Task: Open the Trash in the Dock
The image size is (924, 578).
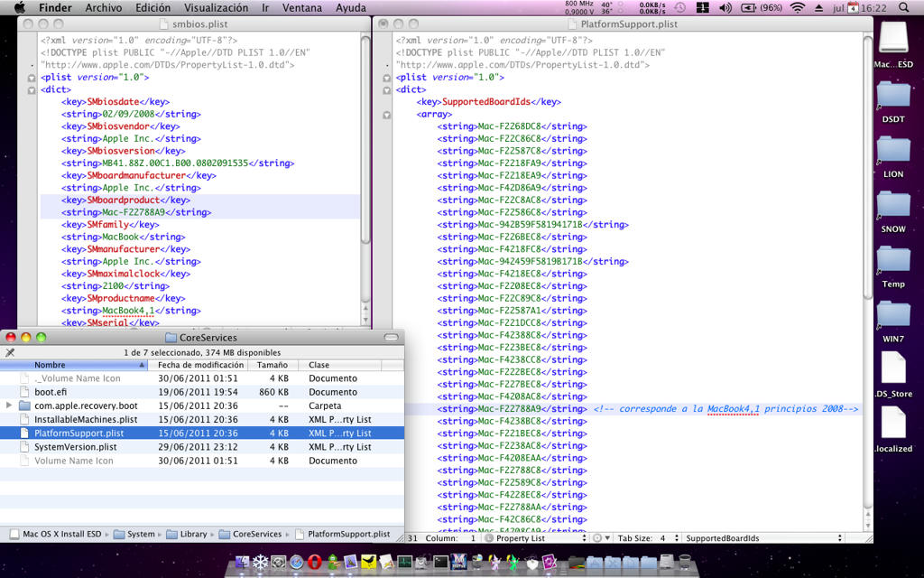Action: (x=685, y=562)
